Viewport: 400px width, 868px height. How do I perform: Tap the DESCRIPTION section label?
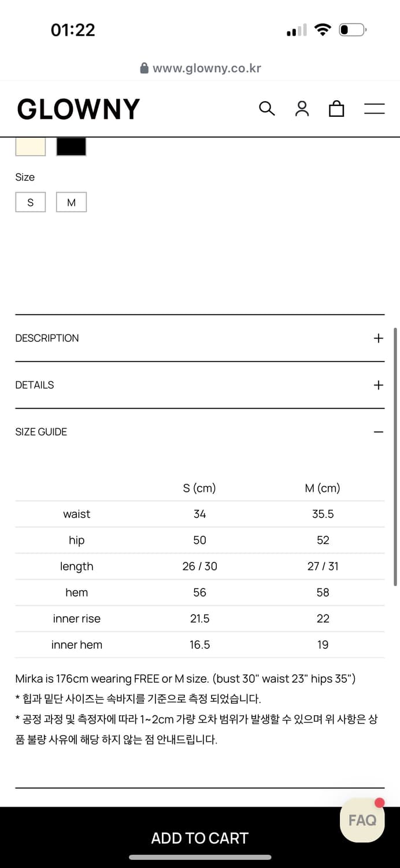coord(47,338)
